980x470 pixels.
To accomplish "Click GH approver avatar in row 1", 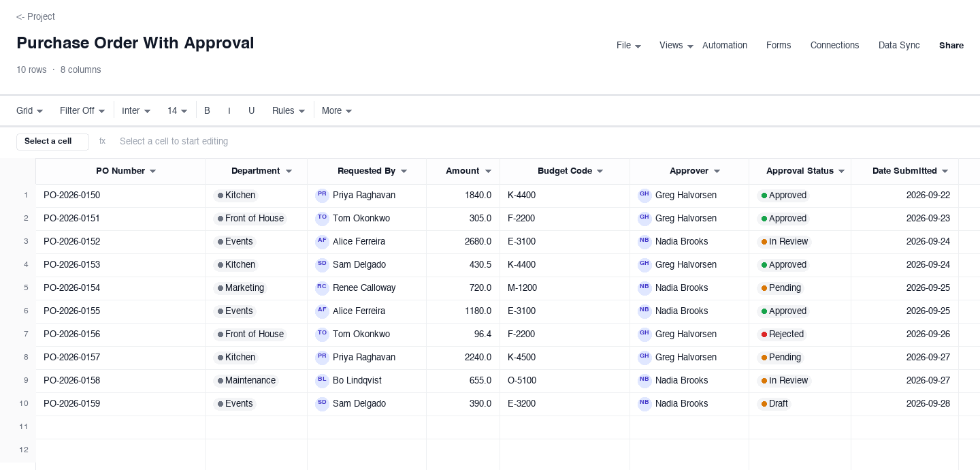I will [x=644, y=195].
